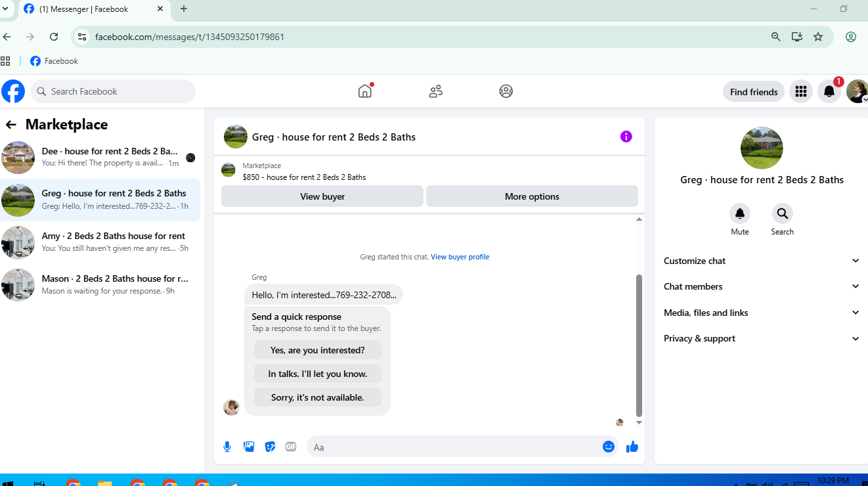Expand Media, files and links section
Viewport: 868px width, 486px height.
(x=762, y=313)
